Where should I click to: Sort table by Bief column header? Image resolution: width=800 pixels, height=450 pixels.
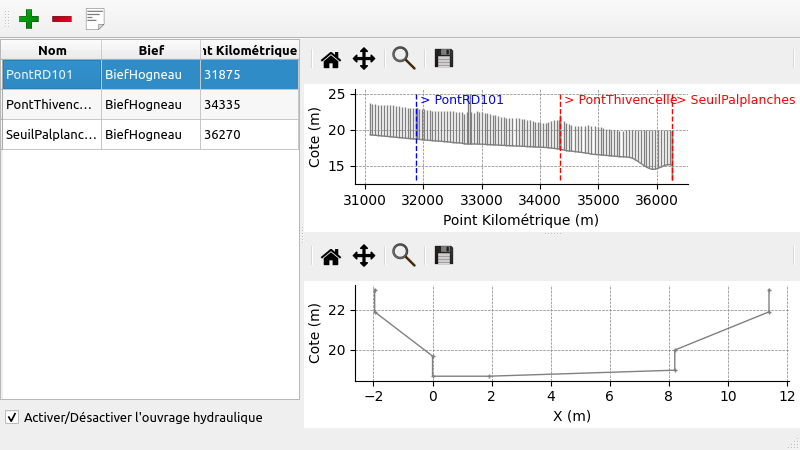[151, 50]
